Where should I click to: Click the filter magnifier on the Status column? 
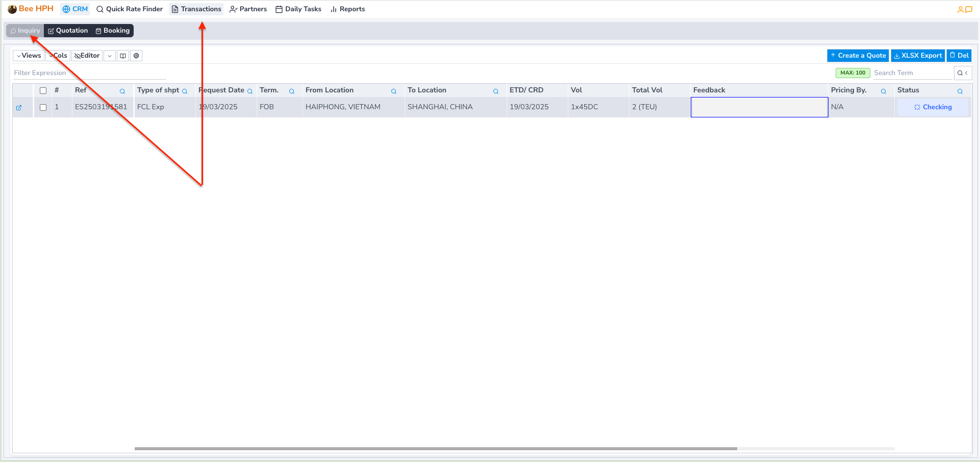coord(960,90)
